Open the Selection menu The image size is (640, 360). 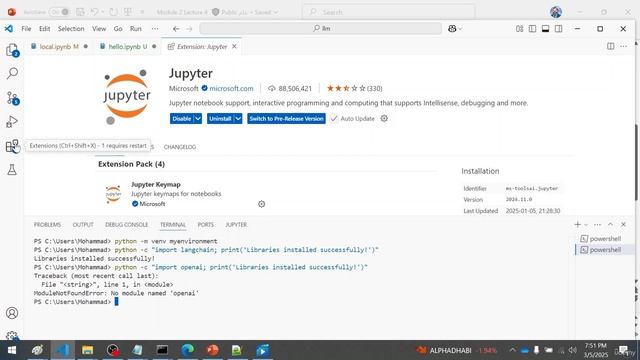[71, 29]
